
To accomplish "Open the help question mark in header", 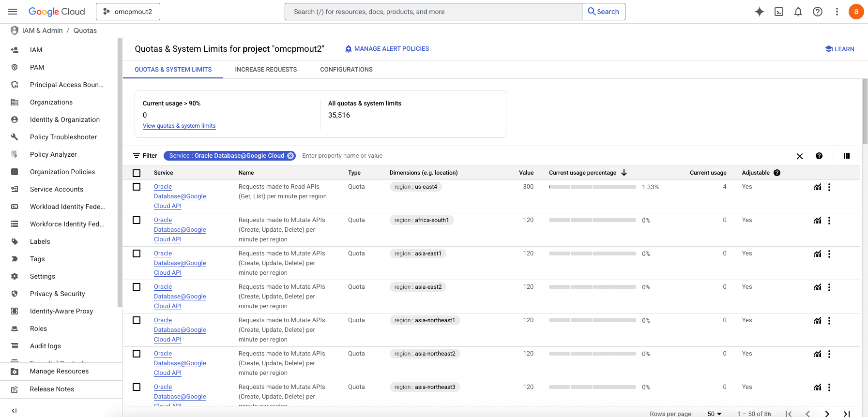I will pos(818,12).
